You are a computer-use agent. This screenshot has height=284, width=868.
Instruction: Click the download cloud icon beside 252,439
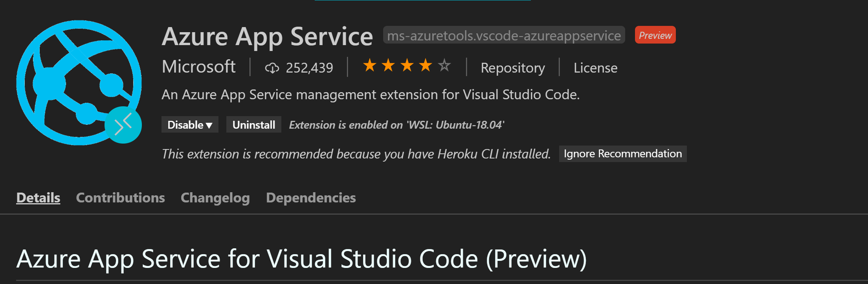pos(272,68)
